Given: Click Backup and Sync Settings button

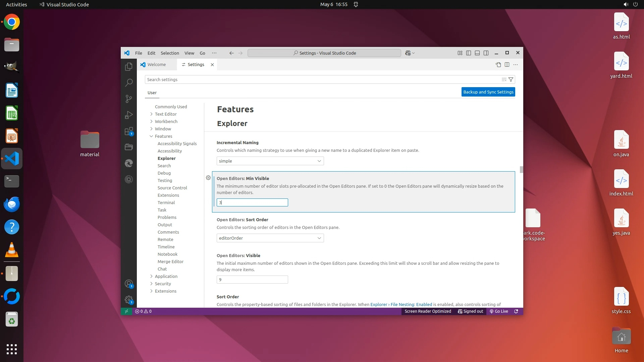Looking at the screenshot, I should coord(488,92).
